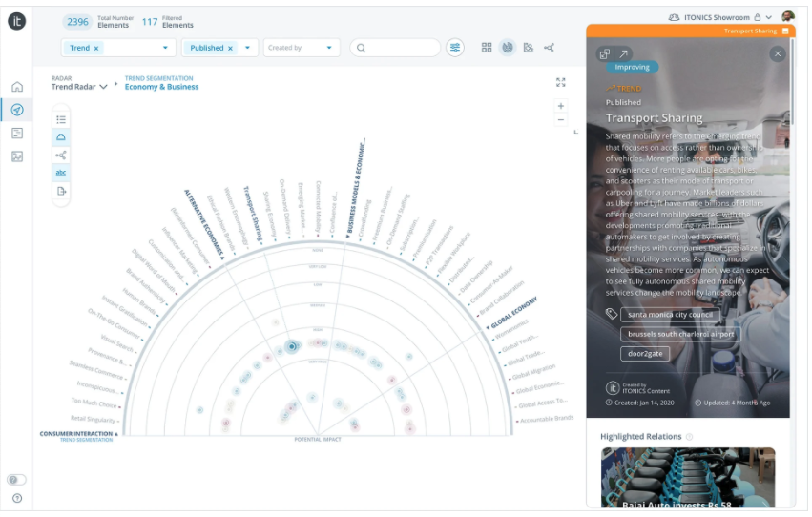Open the home icon in sidebar
This screenshot has height=517, width=812.
(x=17, y=87)
